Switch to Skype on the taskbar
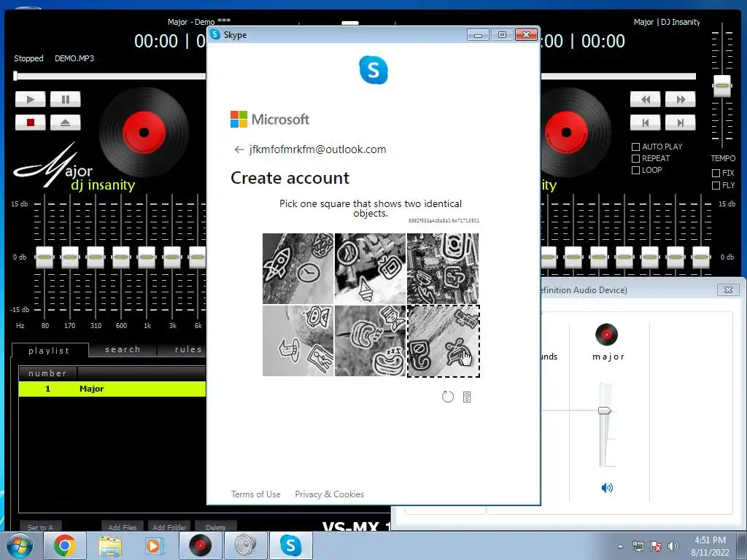The image size is (747, 560). pos(290,545)
